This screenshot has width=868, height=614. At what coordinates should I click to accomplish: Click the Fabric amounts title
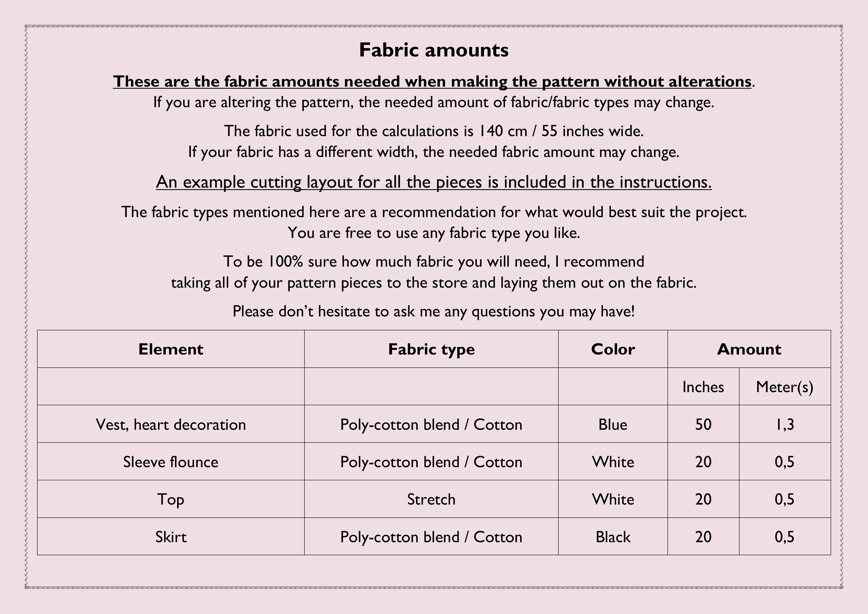[434, 50]
